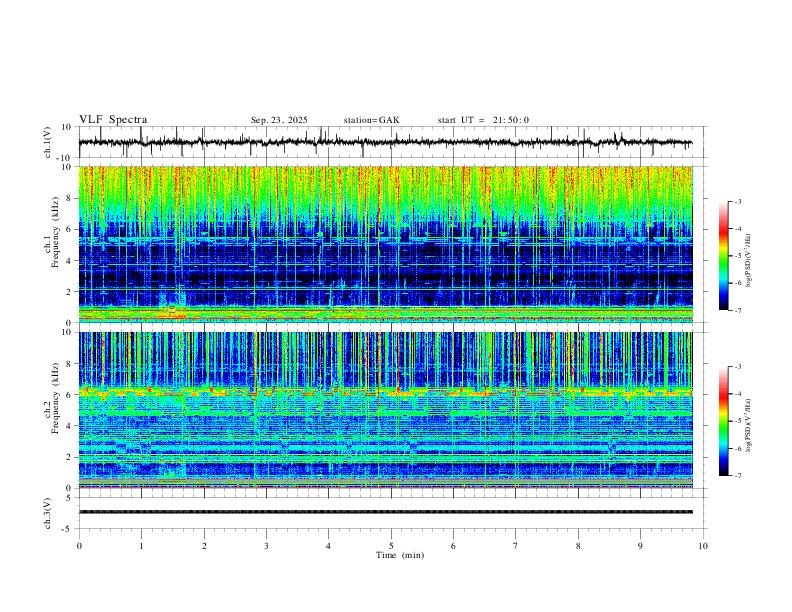Screen dimensions: 792x612
Task: Click the "8" kHz tick of ch.2 spectrogram
Action: [x=70, y=364]
